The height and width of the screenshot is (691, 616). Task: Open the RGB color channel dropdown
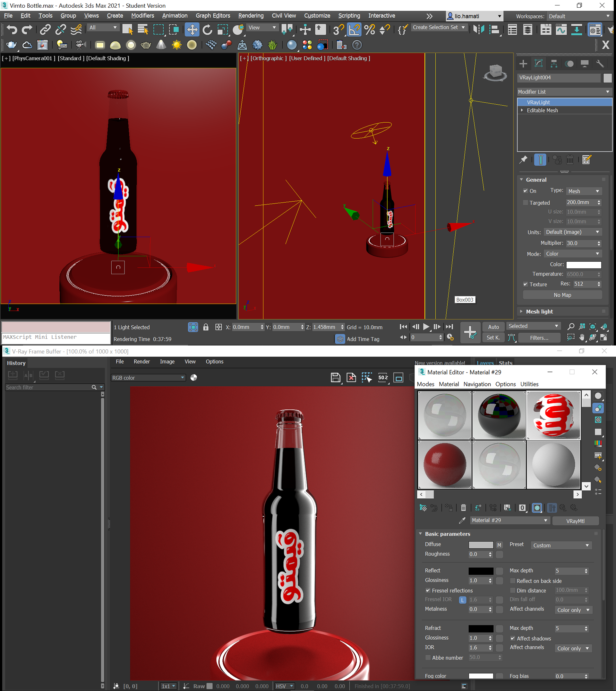148,378
